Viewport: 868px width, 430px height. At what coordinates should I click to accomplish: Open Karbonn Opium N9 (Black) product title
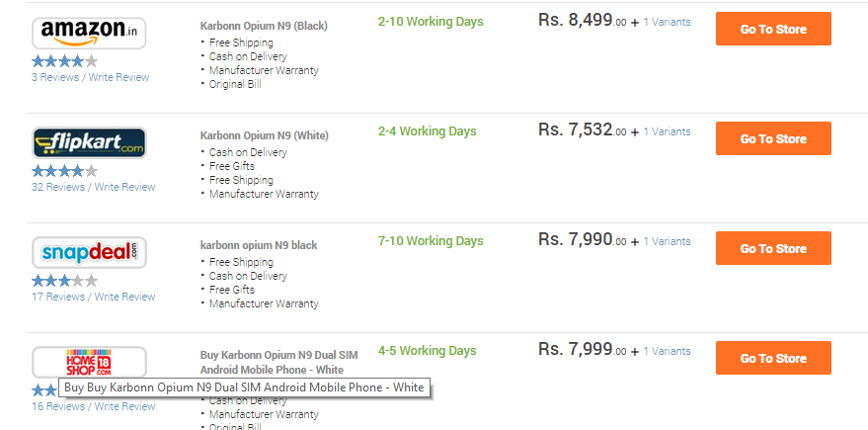click(x=264, y=26)
